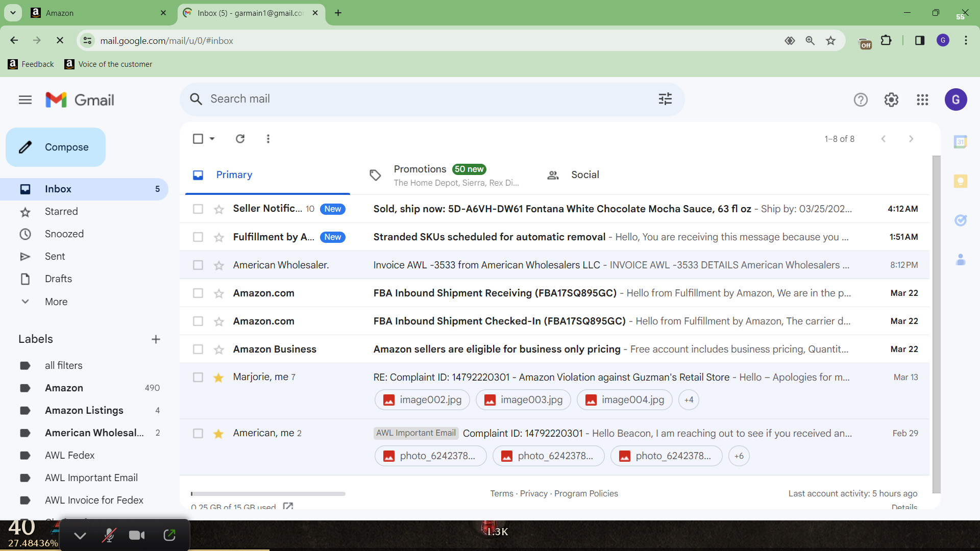Open Gmail Settings gear

(x=891, y=100)
